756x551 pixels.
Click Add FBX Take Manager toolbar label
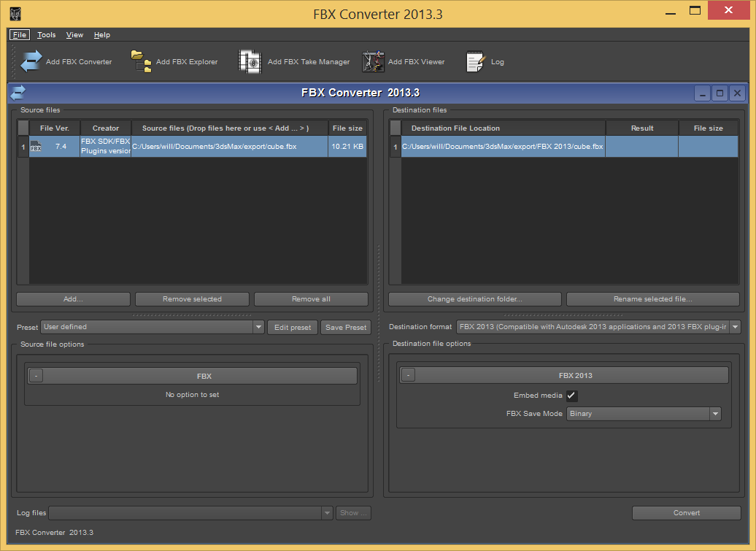(x=309, y=62)
